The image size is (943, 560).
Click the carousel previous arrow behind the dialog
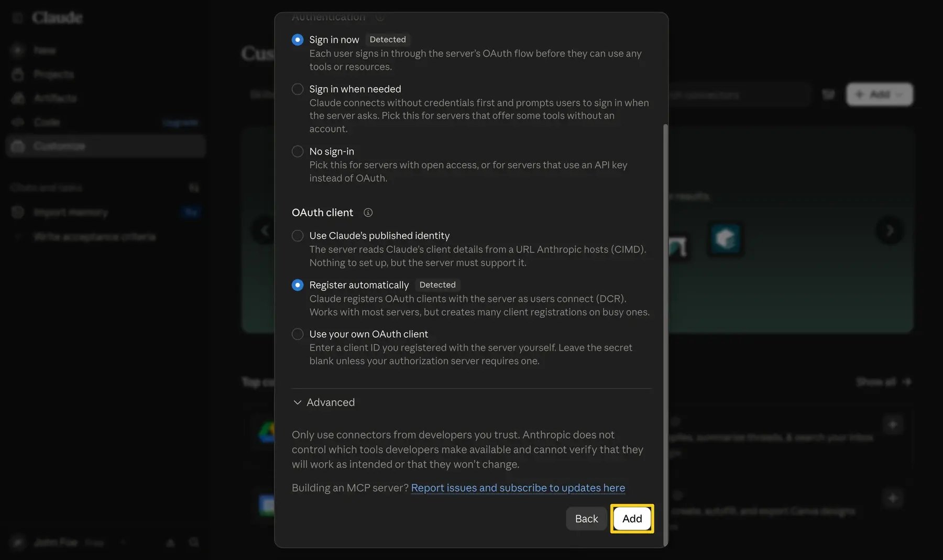tap(265, 230)
